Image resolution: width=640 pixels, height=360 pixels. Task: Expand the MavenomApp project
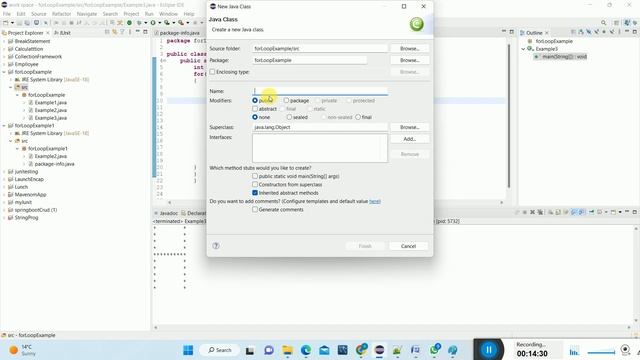click(4, 195)
